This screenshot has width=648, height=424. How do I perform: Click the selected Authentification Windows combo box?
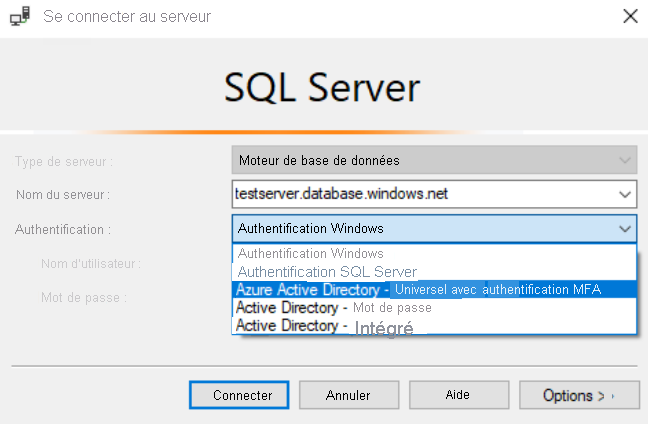(x=420, y=228)
